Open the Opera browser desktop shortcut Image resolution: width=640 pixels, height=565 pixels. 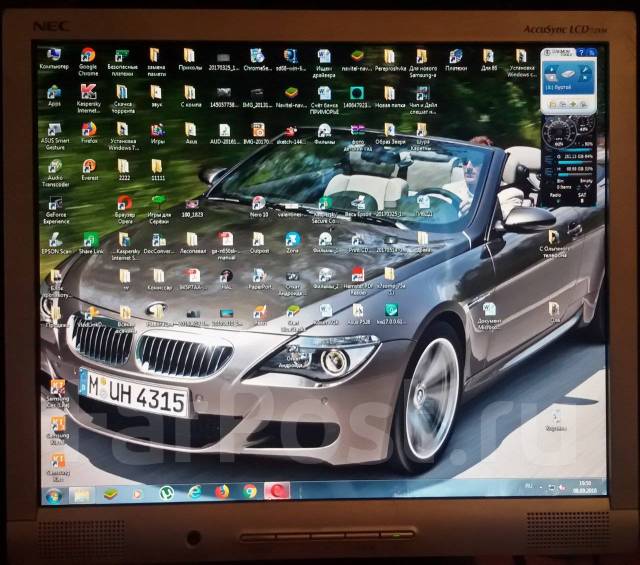tap(122, 203)
